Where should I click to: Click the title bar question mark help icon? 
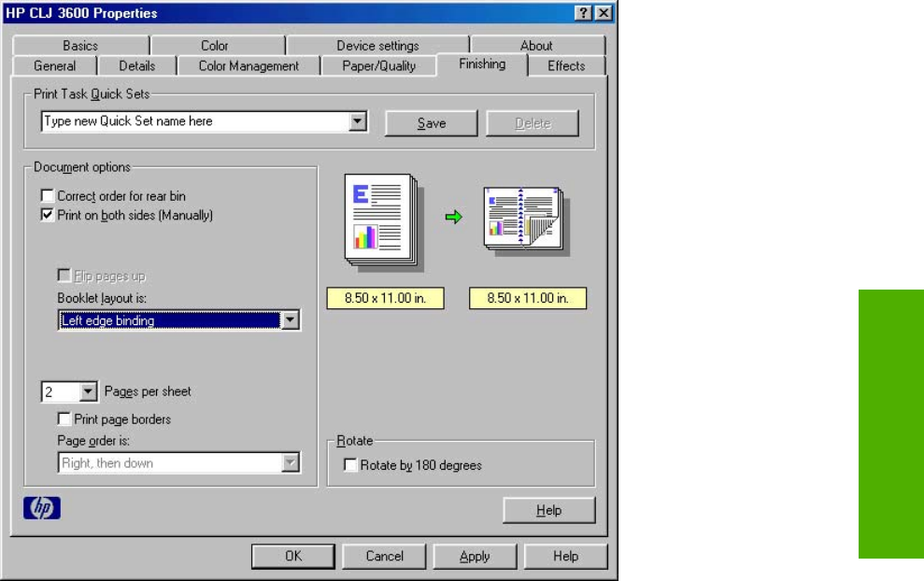click(x=583, y=13)
